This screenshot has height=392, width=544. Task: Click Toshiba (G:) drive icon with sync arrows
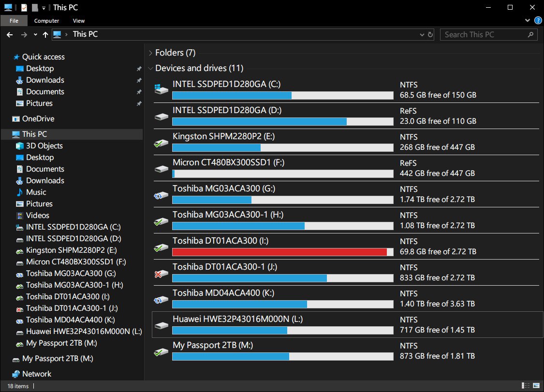point(162,195)
